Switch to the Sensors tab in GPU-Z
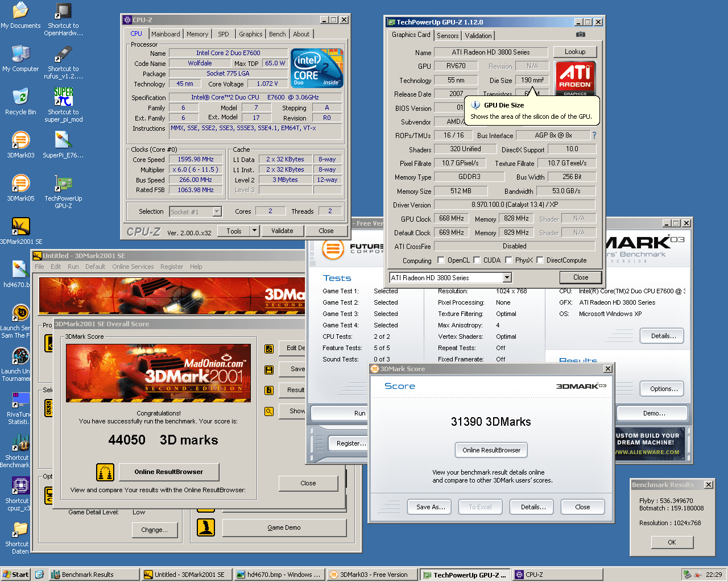The image size is (728, 582). pos(448,35)
